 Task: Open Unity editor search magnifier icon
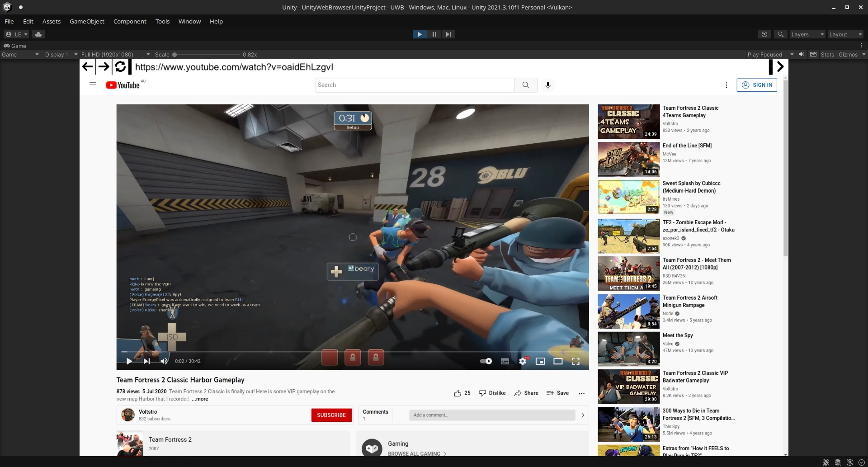pos(780,34)
